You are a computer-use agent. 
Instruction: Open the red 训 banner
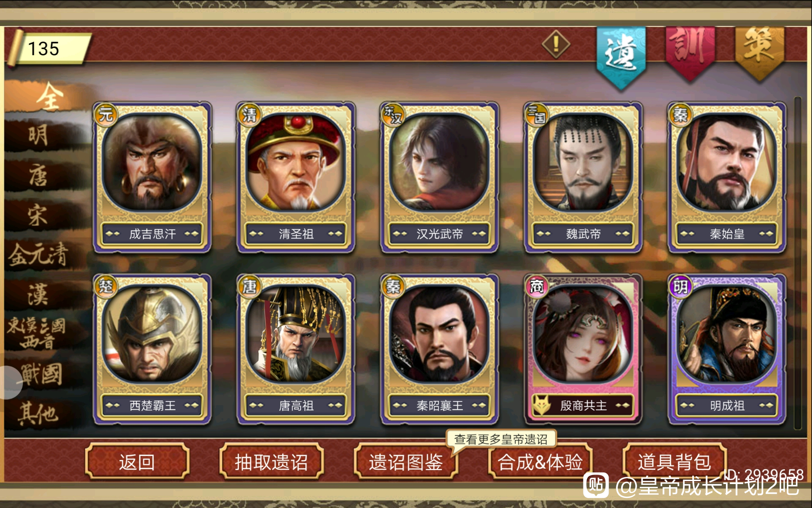pyautogui.click(x=690, y=53)
